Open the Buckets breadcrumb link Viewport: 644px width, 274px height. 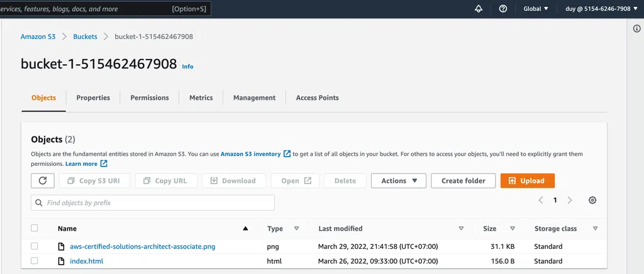coord(85,36)
